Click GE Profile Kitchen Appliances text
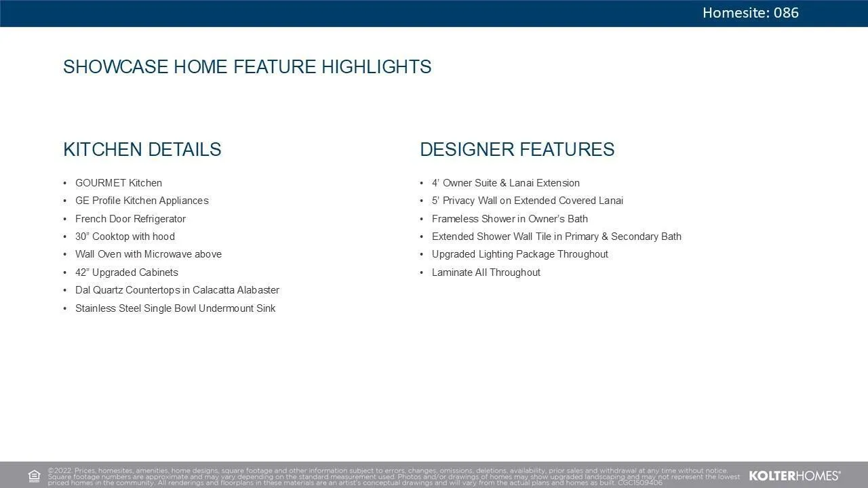 pos(142,201)
